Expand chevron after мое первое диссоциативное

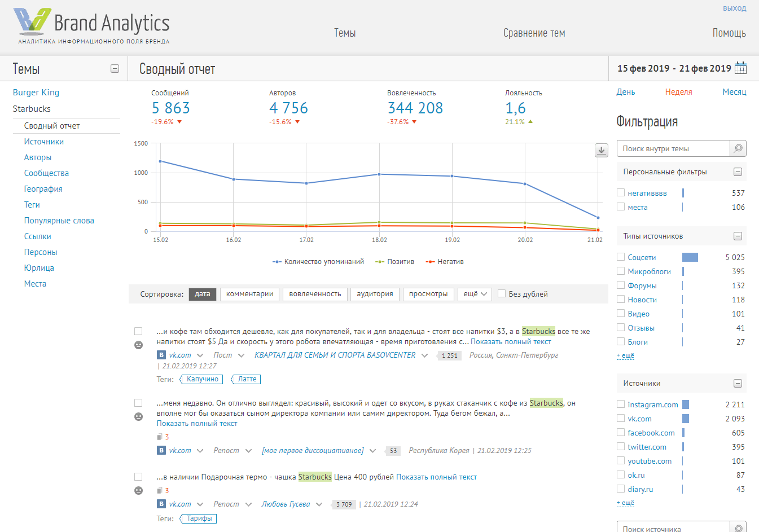click(372, 451)
